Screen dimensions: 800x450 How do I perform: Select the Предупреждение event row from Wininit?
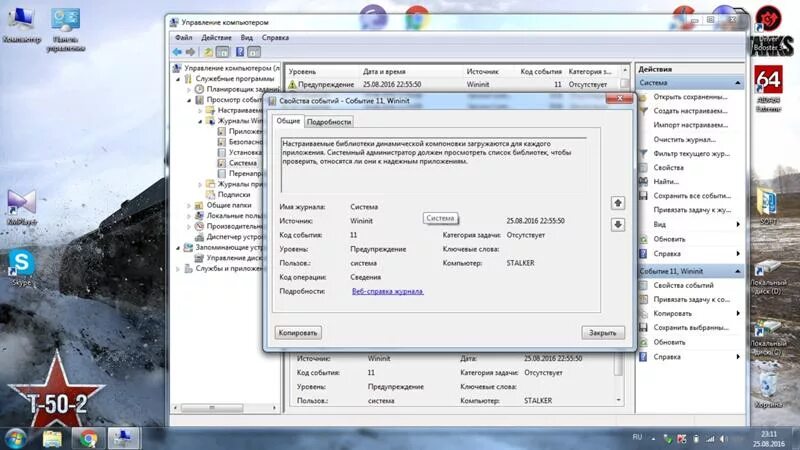point(454,85)
